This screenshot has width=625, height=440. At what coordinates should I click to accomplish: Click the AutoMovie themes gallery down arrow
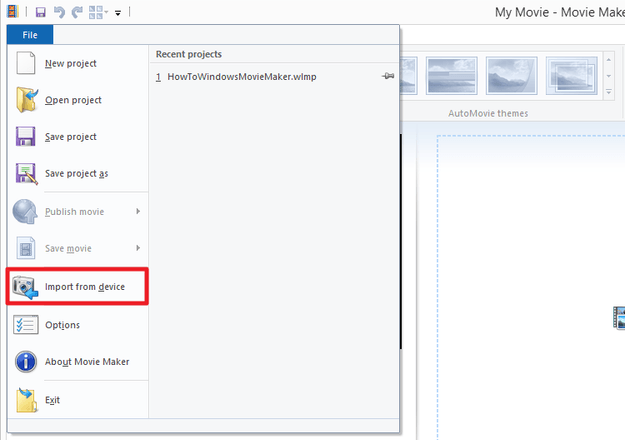pos(609,76)
